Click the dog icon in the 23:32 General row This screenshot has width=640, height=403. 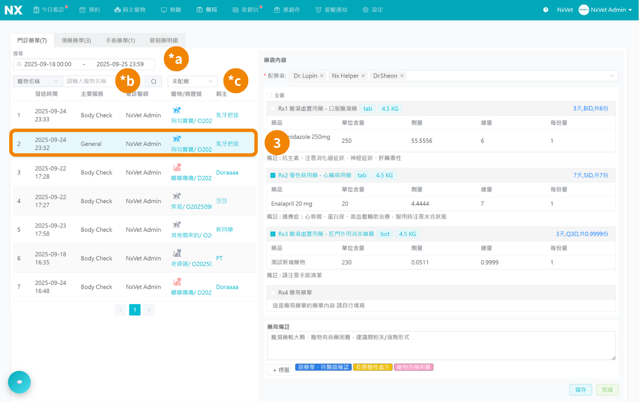coord(176,139)
